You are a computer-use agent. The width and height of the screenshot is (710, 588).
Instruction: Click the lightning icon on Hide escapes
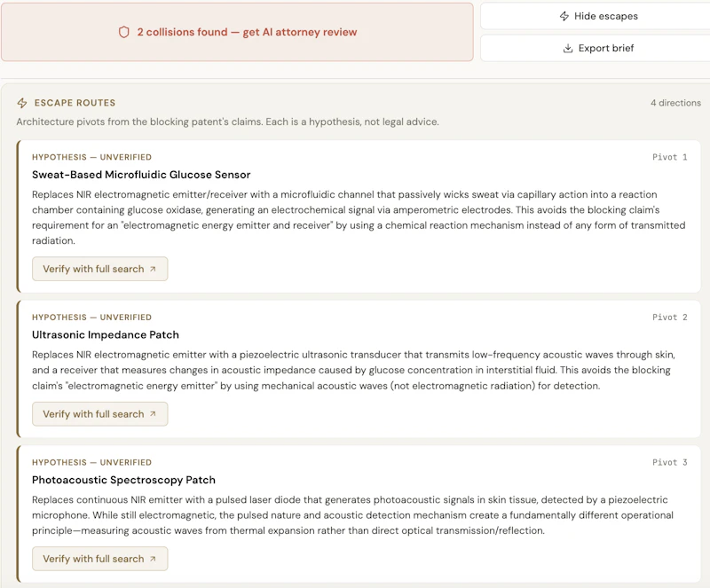click(x=564, y=16)
